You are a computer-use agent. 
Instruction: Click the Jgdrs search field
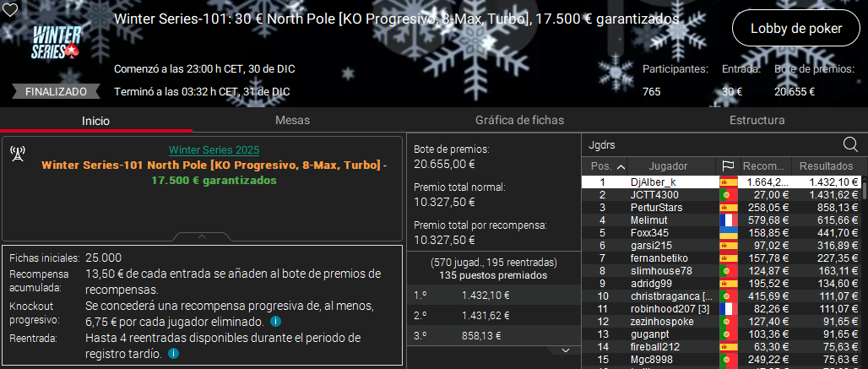(709, 144)
